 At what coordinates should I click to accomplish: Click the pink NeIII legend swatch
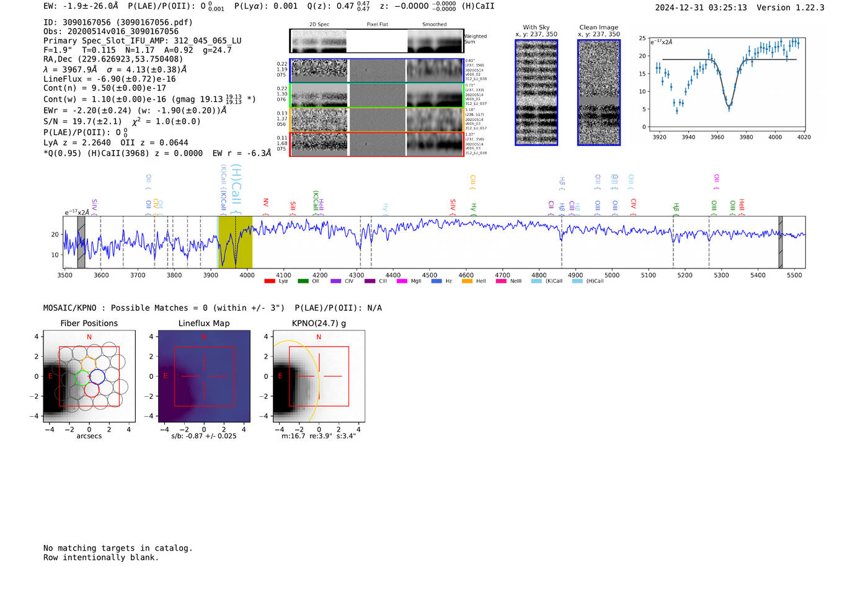(x=500, y=281)
